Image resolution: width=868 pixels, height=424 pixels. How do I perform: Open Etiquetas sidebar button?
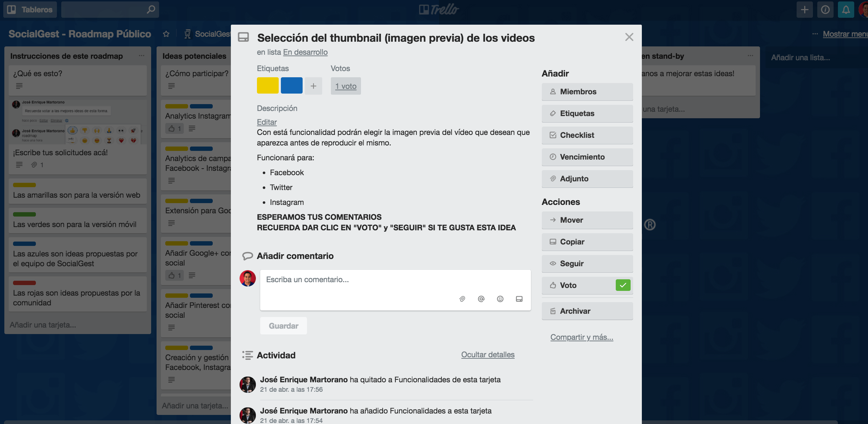[x=587, y=114]
